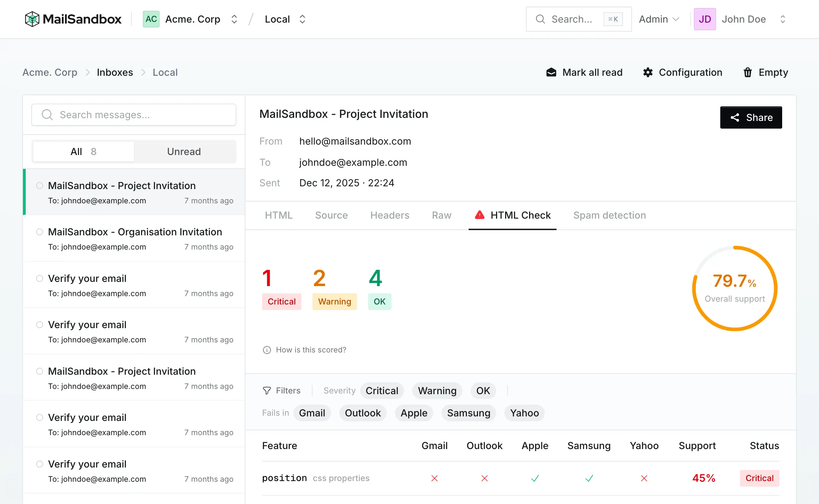This screenshot has height=504, width=819.
Task: Click the MailSandbox cube logo icon
Action: 32,19
